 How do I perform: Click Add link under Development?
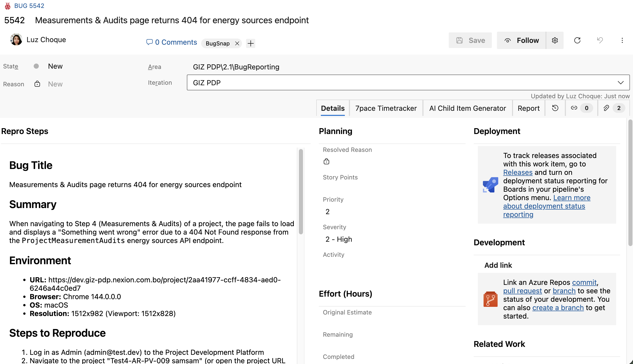(x=498, y=265)
